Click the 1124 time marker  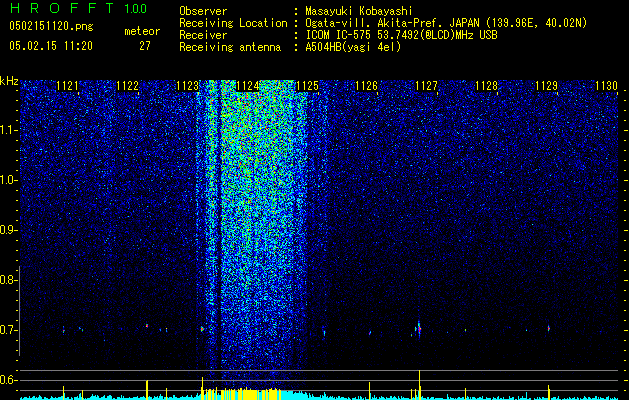[248, 86]
